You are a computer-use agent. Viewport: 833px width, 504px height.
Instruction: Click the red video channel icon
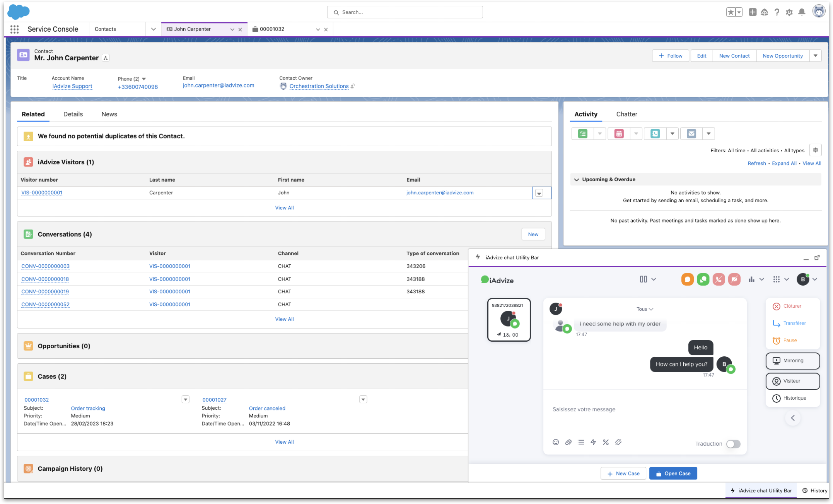tap(734, 279)
